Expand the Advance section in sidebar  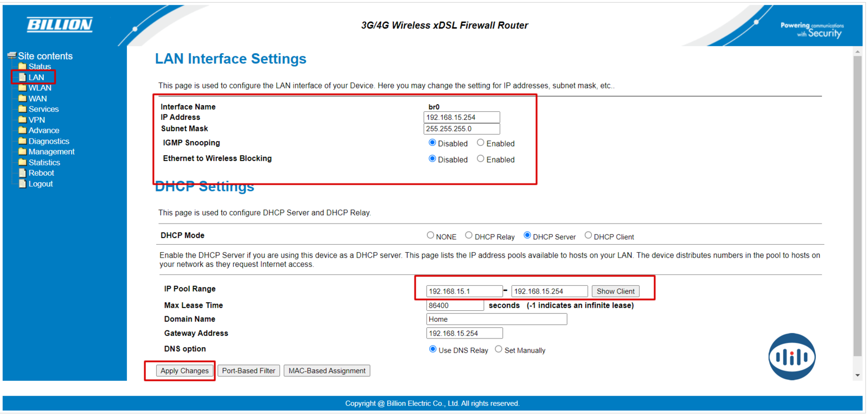43,130
